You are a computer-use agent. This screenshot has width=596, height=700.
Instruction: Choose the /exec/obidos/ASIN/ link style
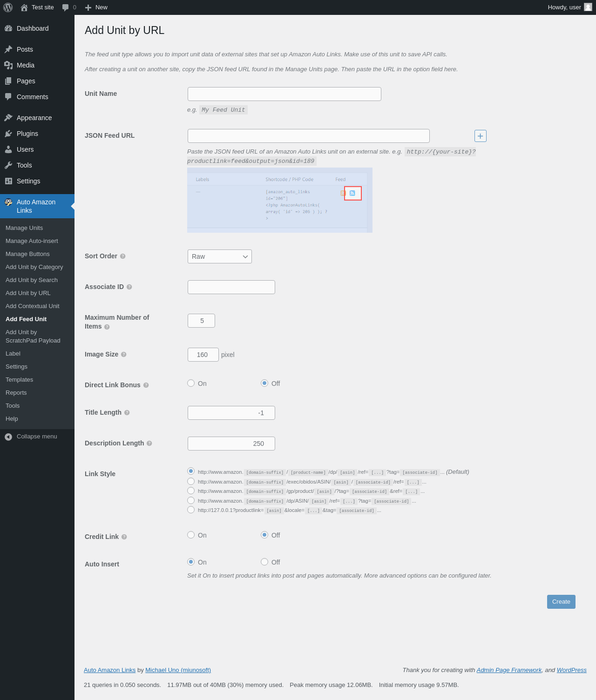[191, 481]
